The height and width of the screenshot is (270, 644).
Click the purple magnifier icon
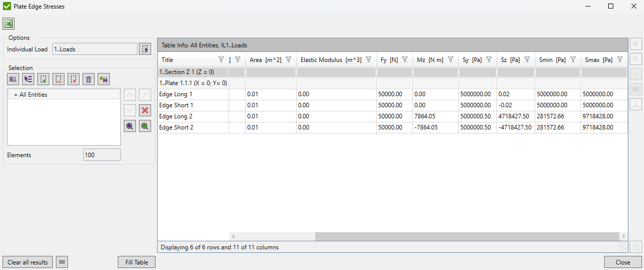[130, 126]
